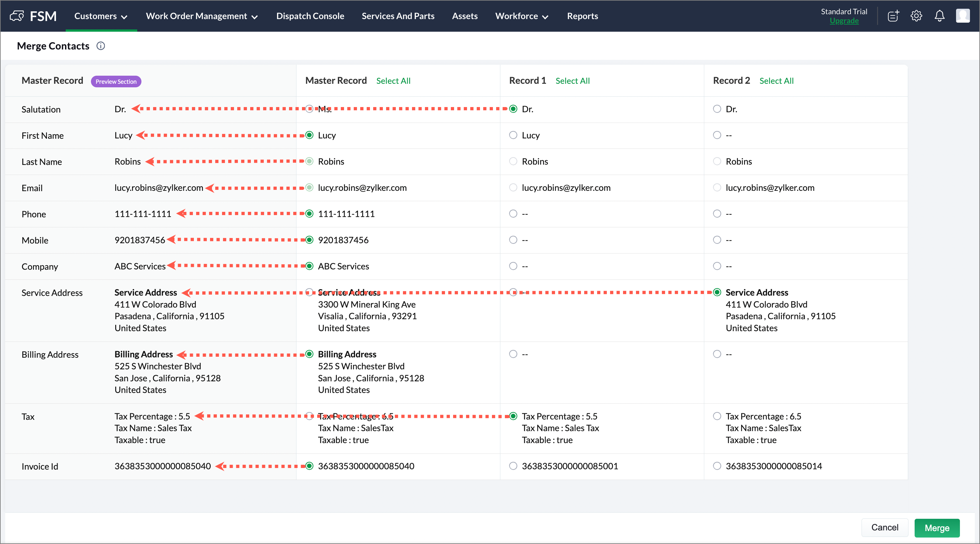The height and width of the screenshot is (544, 980).
Task: Click the green Merge button
Action: pyautogui.click(x=937, y=528)
